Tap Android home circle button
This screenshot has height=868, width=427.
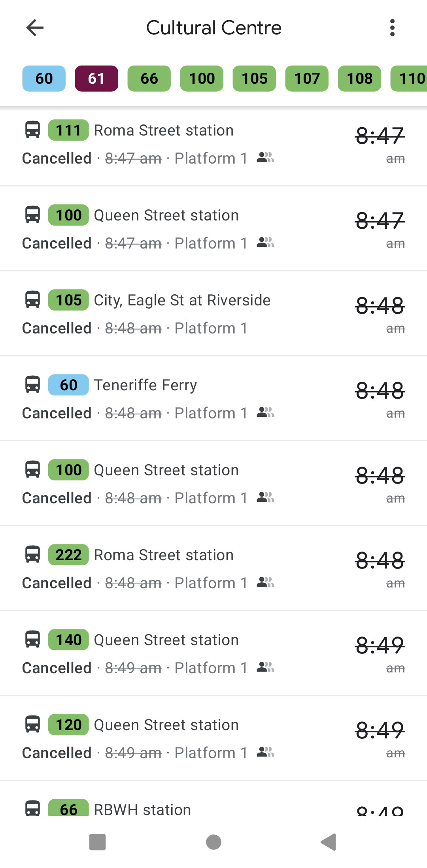213,842
